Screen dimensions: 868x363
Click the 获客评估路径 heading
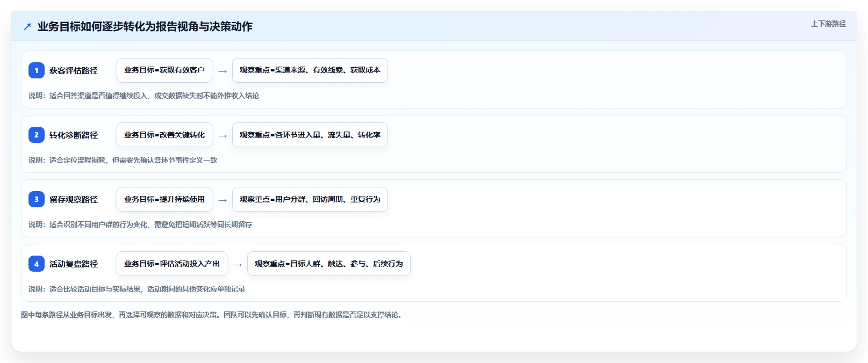pos(74,71)
